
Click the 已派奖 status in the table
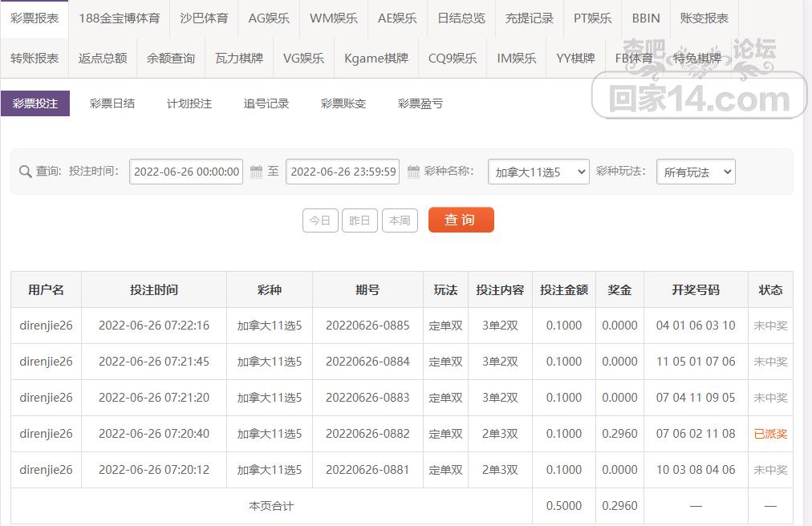(769, 433)
